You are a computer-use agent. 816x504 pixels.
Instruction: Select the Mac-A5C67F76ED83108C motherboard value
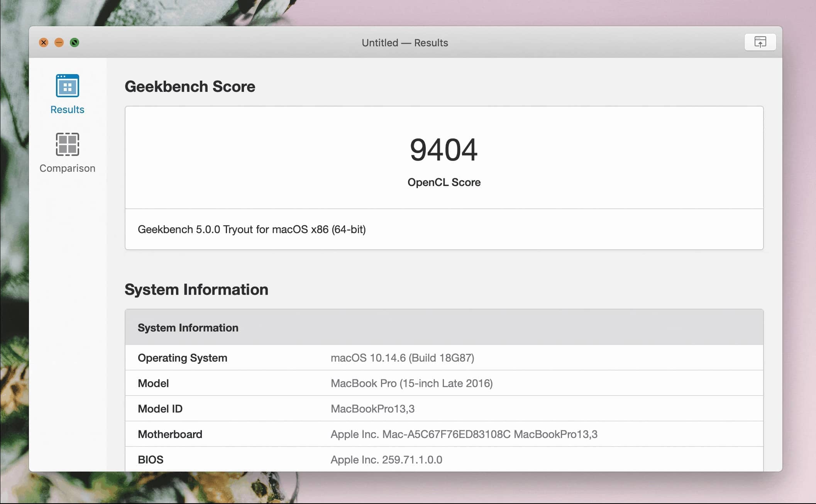[464, 434]
